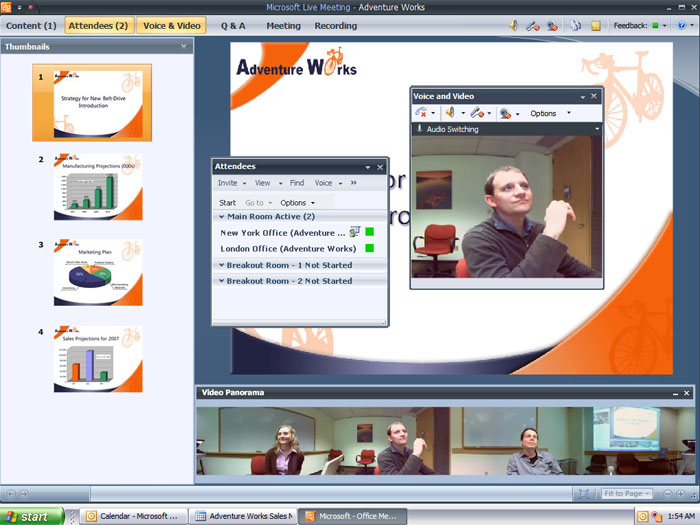Screen dimensions: 700x525
Task: Click the Outlook tray icon beside the clock
Action: (x=642, y=517)
